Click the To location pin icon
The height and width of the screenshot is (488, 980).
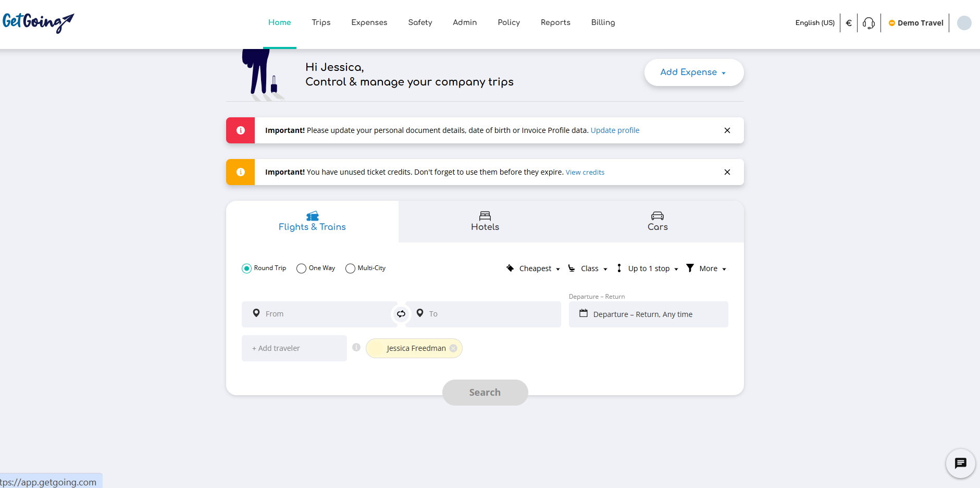click(x=420, y=313)
